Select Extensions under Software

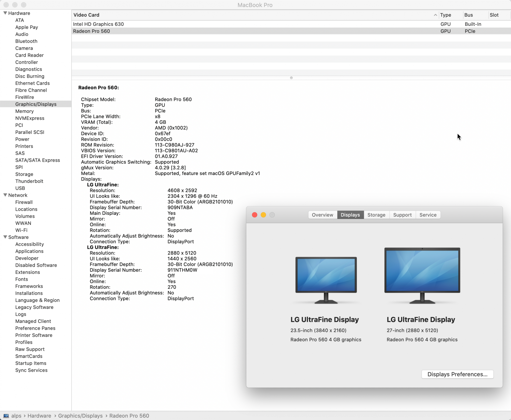[28, 272]
